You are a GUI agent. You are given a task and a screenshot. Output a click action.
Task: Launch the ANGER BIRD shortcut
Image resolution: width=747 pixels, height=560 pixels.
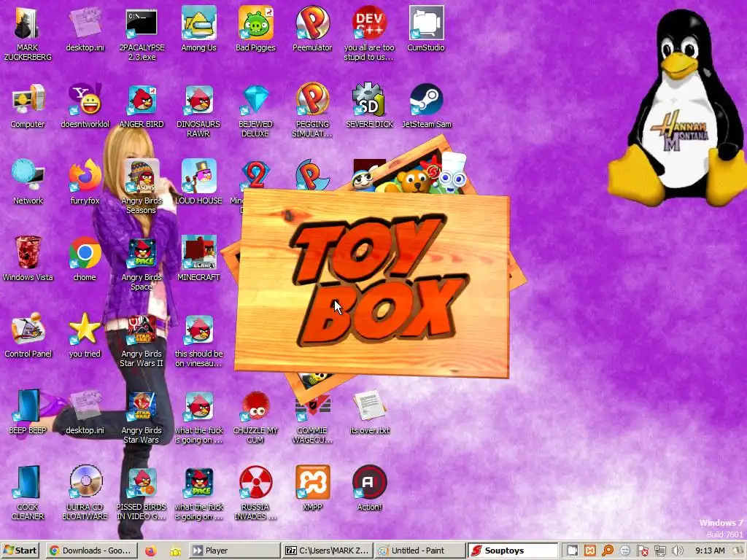coord(142,100)
